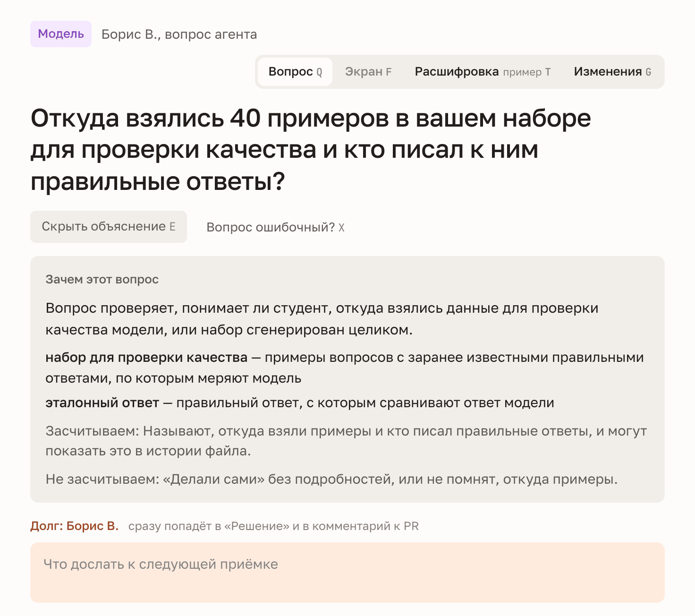The height and width of the screenshot is (616, 695).
Task: Mark question via Вопрос ошибочный? link
Action: pos(275,227)
